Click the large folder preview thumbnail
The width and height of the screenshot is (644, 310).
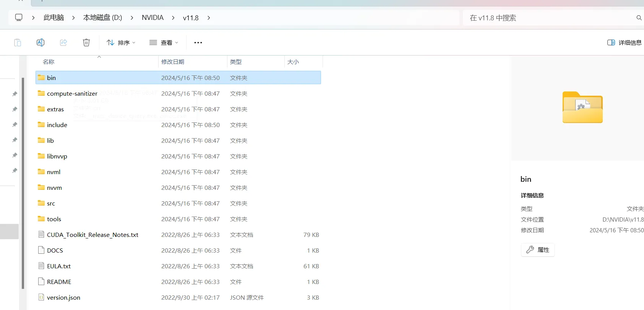coord(582,107)
